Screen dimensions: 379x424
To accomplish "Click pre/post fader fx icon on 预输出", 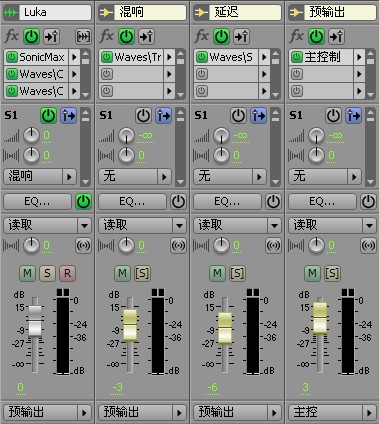I will tap(337, 36).
